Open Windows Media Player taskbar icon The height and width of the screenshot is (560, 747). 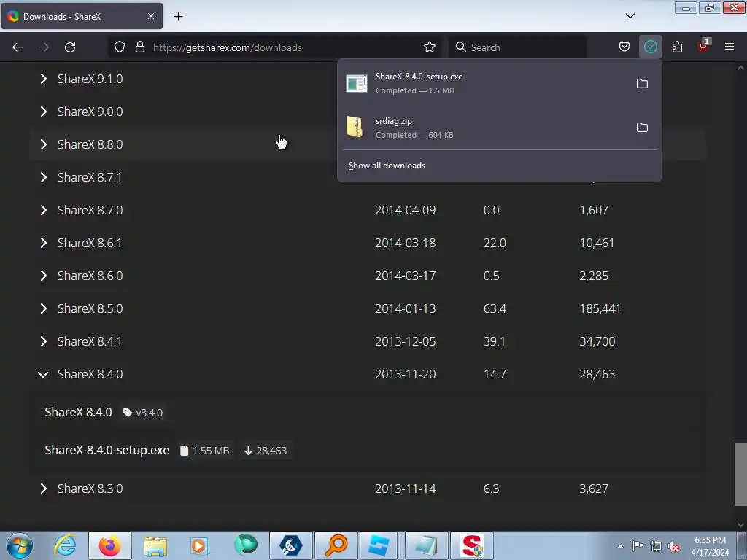199,545
